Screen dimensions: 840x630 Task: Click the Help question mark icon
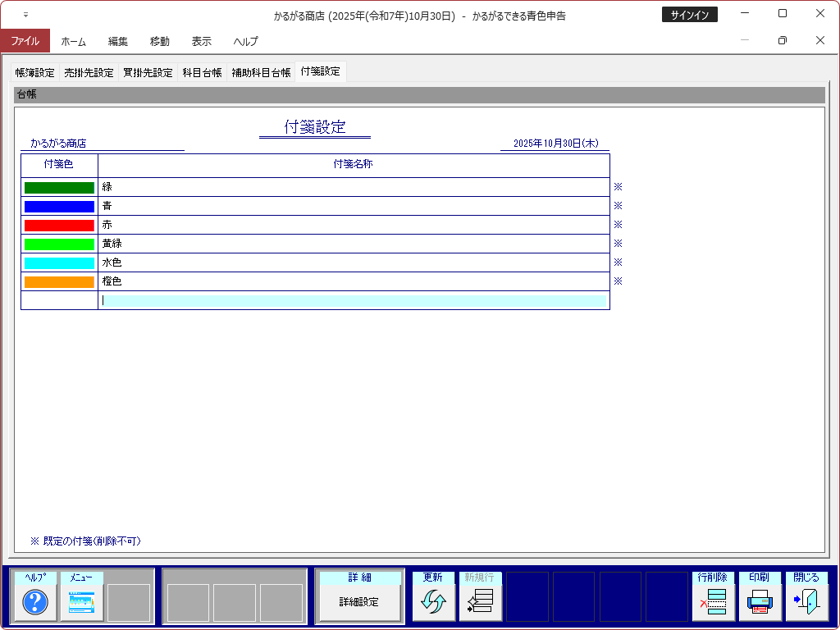point(35,603)
